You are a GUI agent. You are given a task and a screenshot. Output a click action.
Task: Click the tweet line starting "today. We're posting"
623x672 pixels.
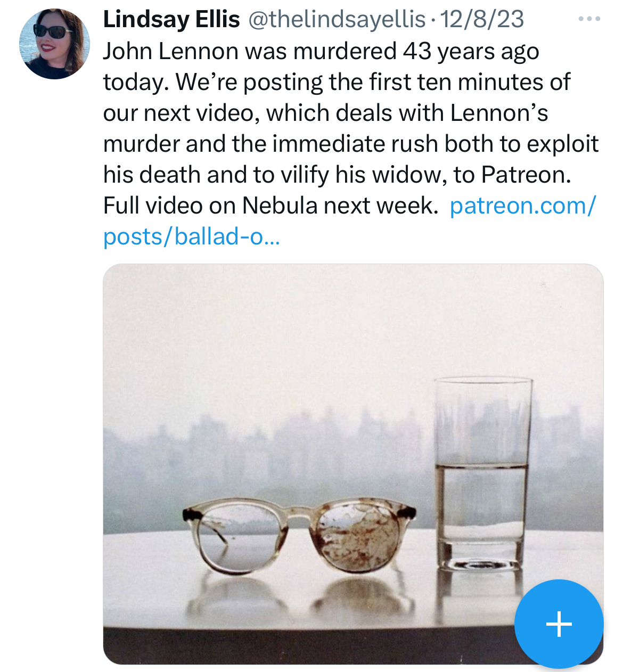[337, 83]
